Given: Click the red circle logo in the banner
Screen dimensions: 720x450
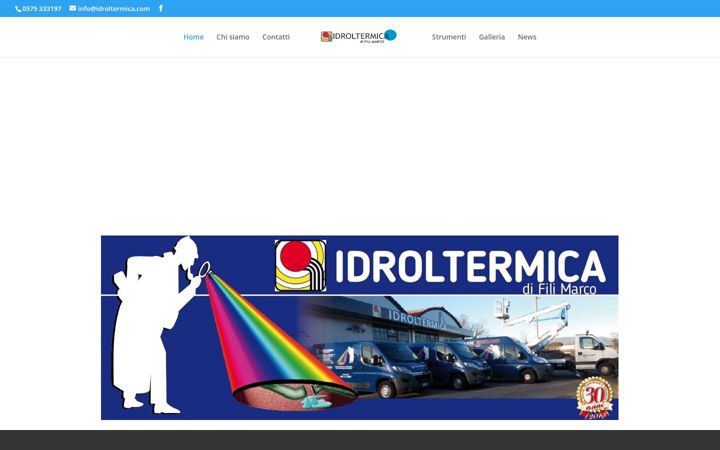Looking at the screenshot, I should coord(300,265).
